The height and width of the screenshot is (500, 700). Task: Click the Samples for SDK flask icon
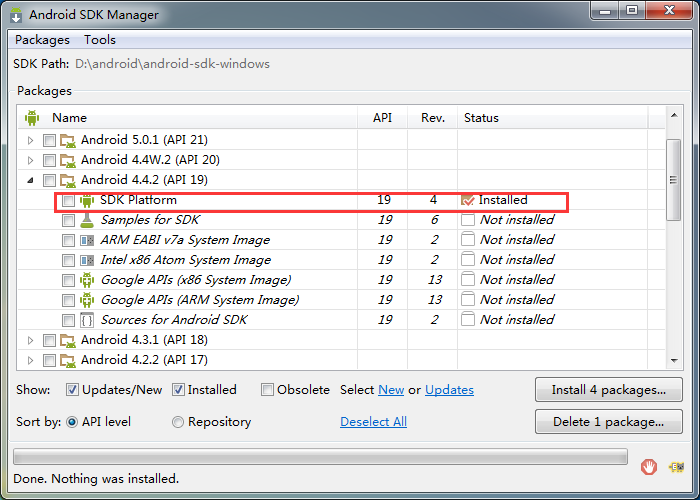87,220
